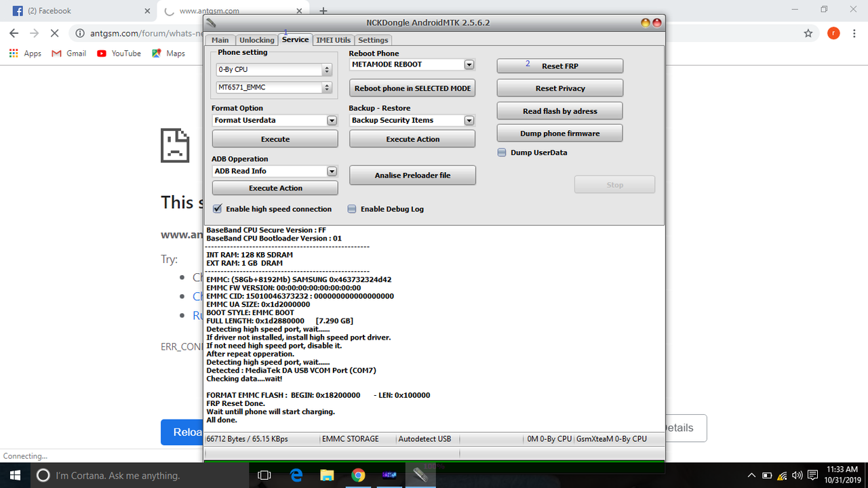The width and height of the screenshot is (868, 488).
Task: Open the Chrome profile avatar
Action: tap(833, 33)
